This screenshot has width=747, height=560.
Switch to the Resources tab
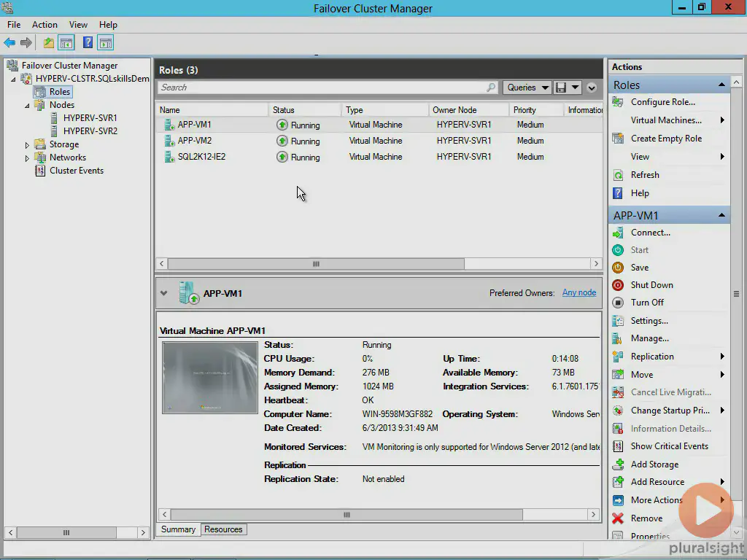coord(223,529)
